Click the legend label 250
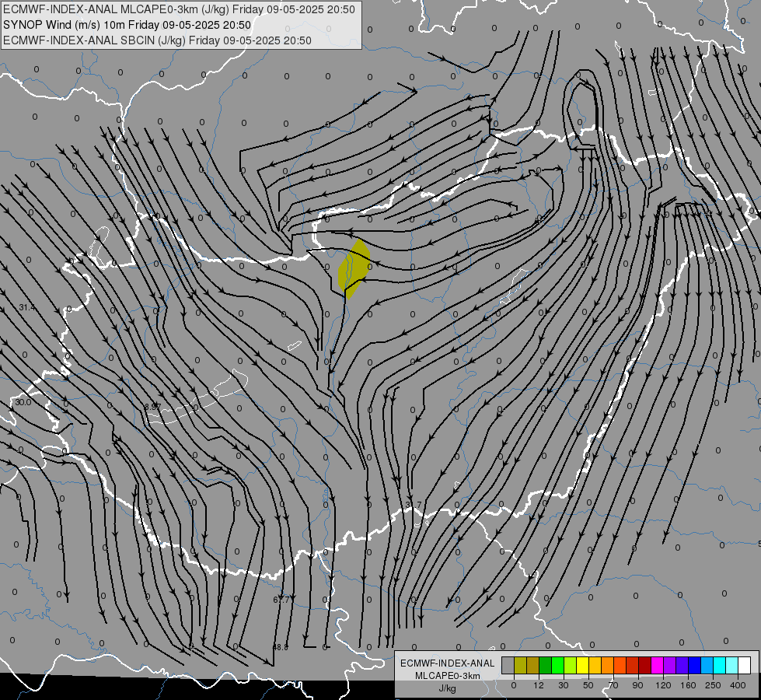This screenshot has width=761, height=700. [x=713, y=685]
